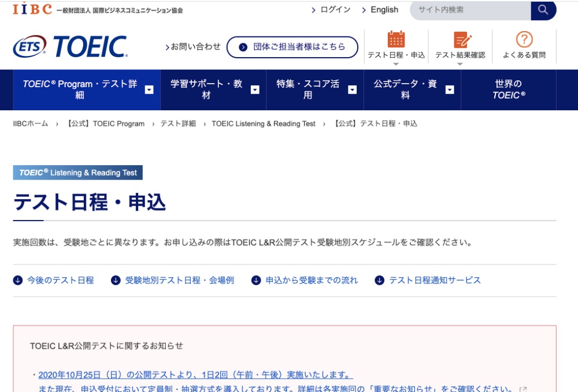Click the お問い合わせ link
This screenshot has width=578, height=392.
(x=193, y=47)
